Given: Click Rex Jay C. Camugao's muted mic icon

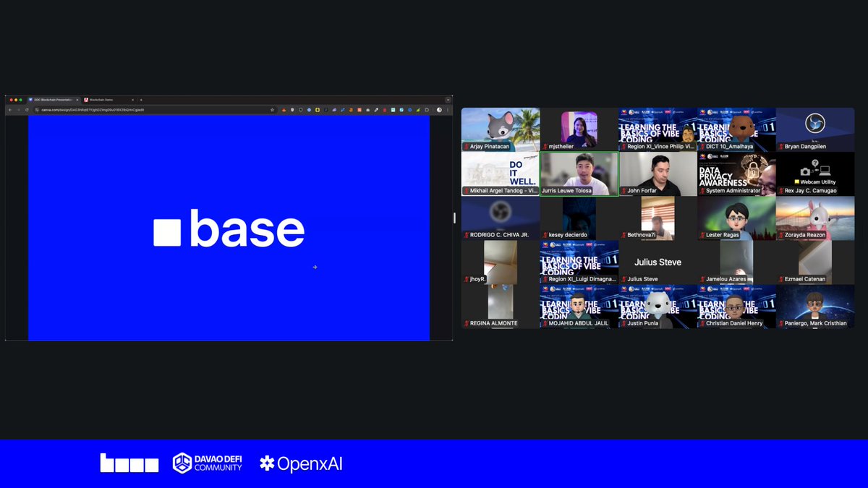Looking at the screenshot, I should click(780, 191).
